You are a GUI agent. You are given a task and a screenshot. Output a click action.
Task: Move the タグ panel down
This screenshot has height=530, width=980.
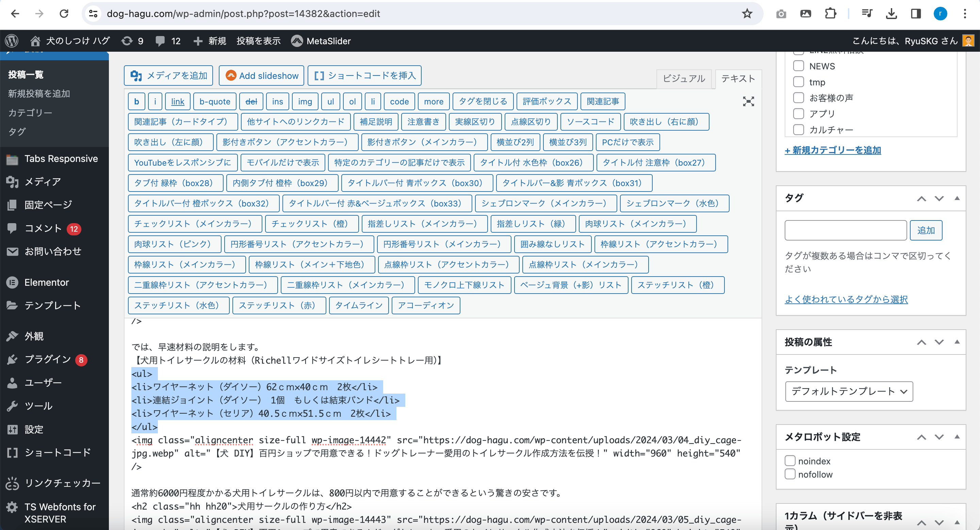coord(939,198)
